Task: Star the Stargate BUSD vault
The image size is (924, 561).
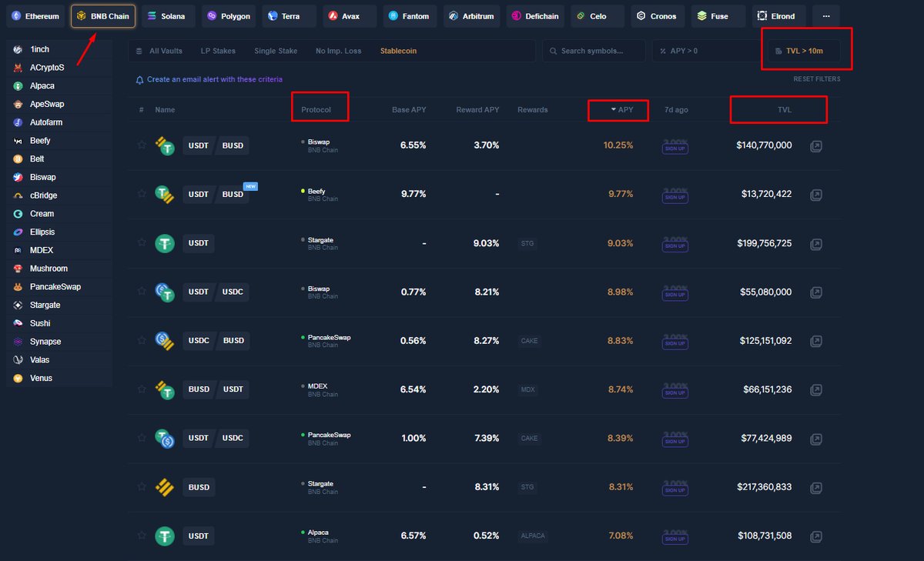Action: click(x=142, y=486)
